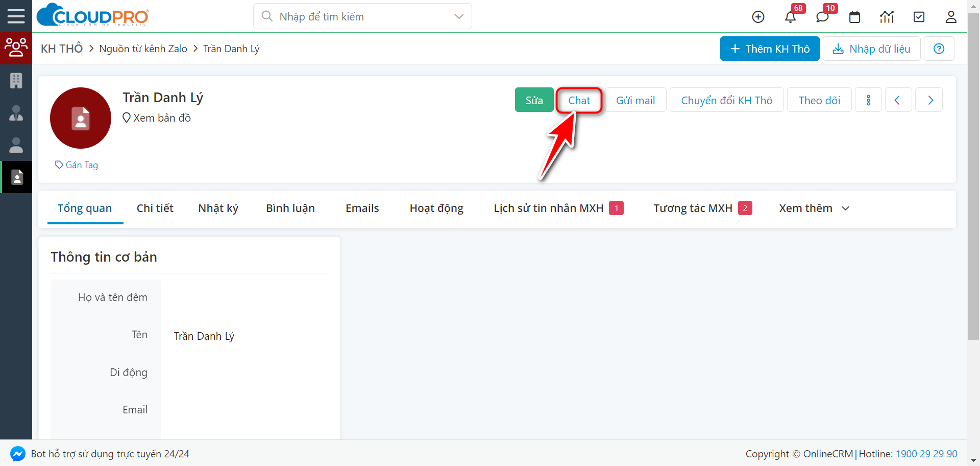
Task: Click the quick create plus icon
Action: click(758, 17)
